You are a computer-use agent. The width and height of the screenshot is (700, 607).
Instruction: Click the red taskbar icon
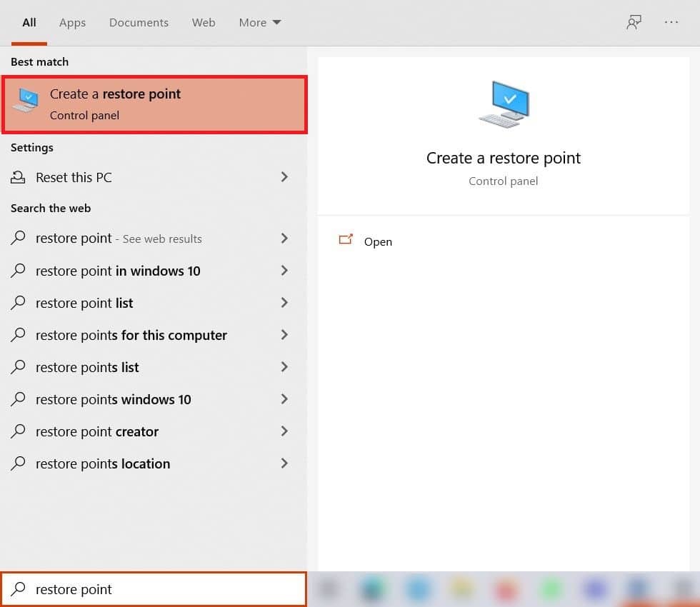506,590
